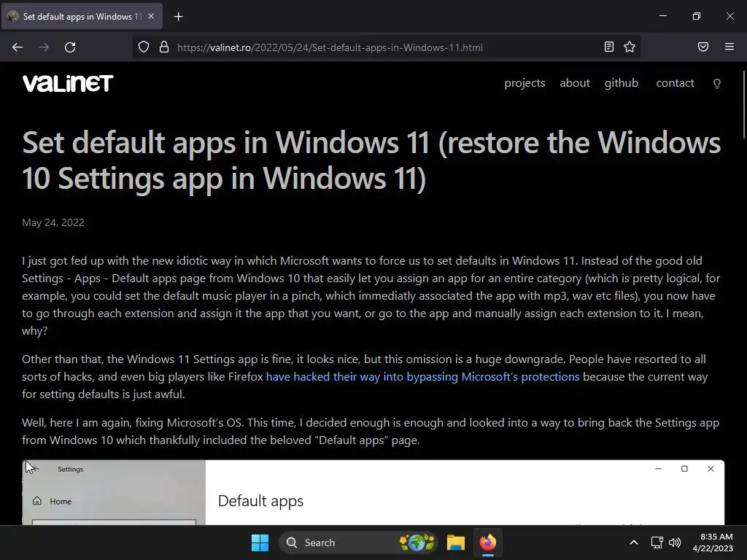Image resolution: width=747 pixels, height=560 pixels.
Task: Open the Default apps screenshot image
Action: click(373, 492)
